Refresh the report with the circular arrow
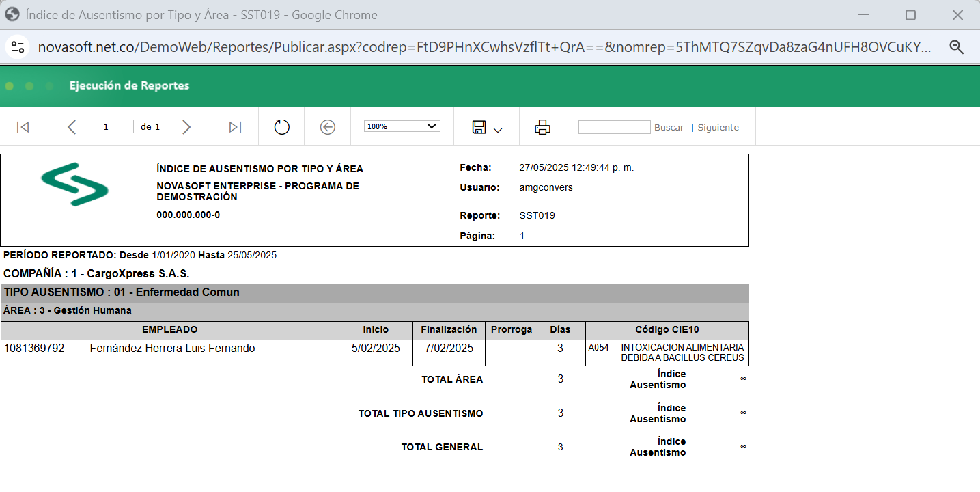 click(282, 127)
